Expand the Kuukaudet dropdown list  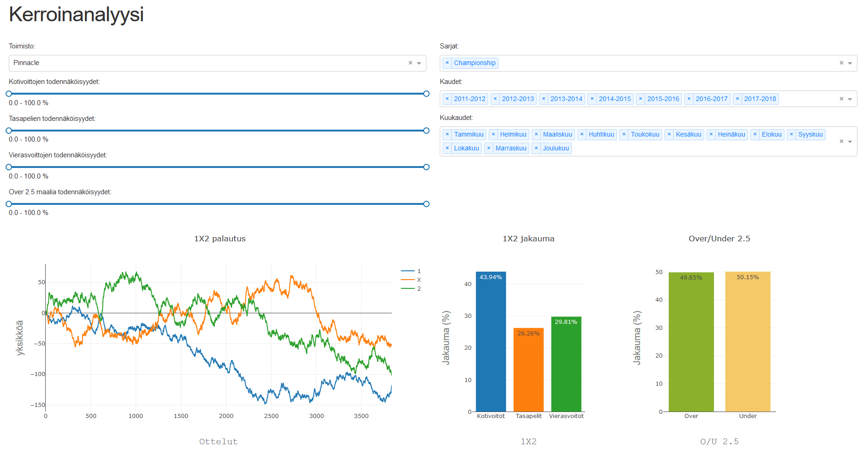point(850,142)
